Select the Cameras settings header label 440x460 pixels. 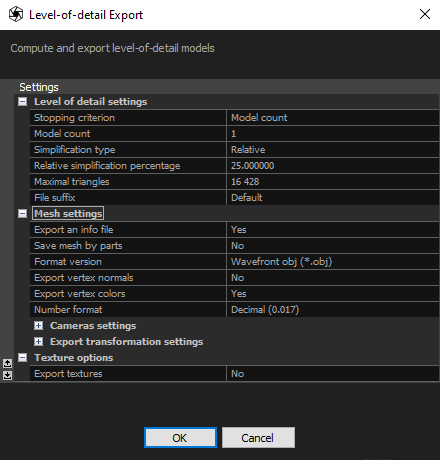[93, 326]
